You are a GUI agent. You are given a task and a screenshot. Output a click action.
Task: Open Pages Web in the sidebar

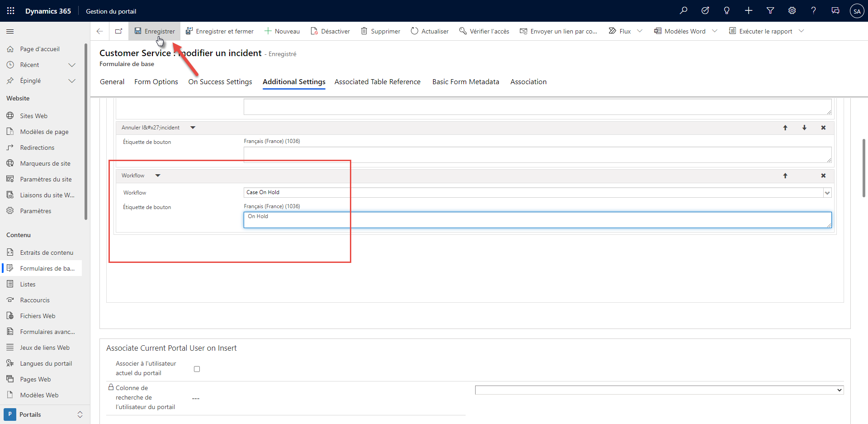[35, 379]
